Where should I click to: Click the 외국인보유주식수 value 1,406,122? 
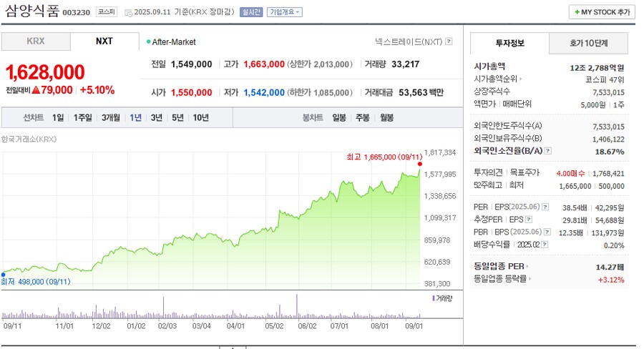tap(608, 139)
